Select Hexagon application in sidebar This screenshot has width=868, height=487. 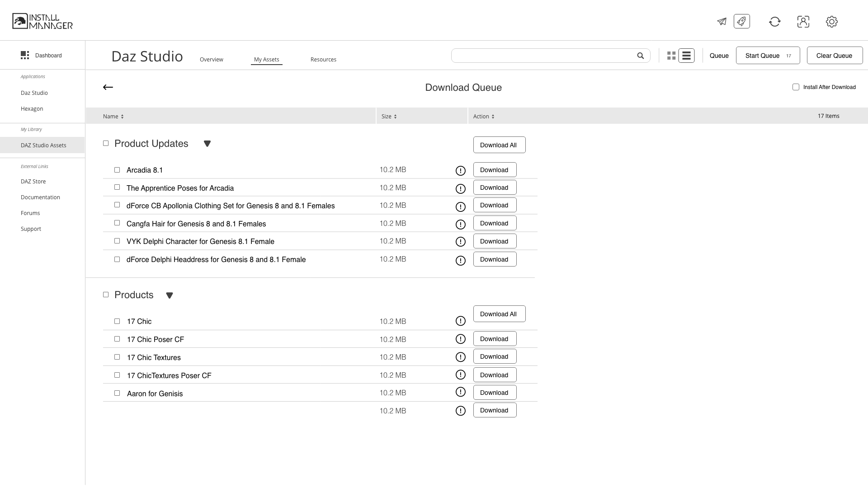32,108
